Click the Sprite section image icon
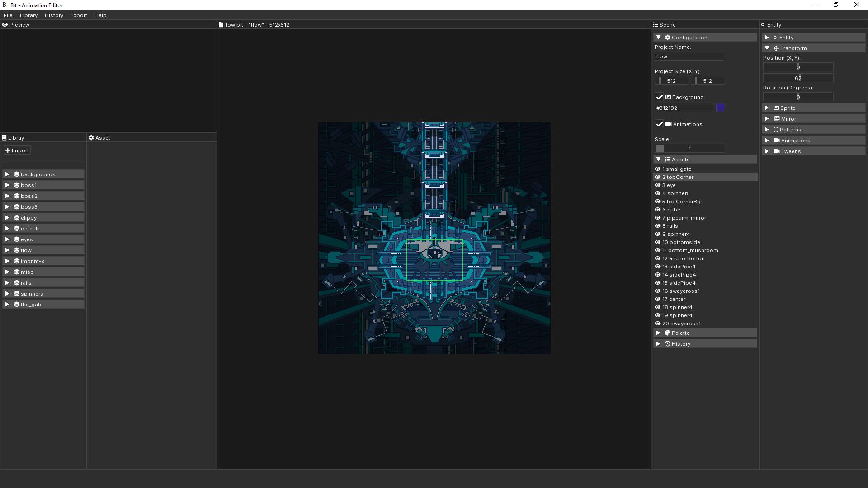Image resolution: width=868 pixels, height=488 pixels. point(776,108)
